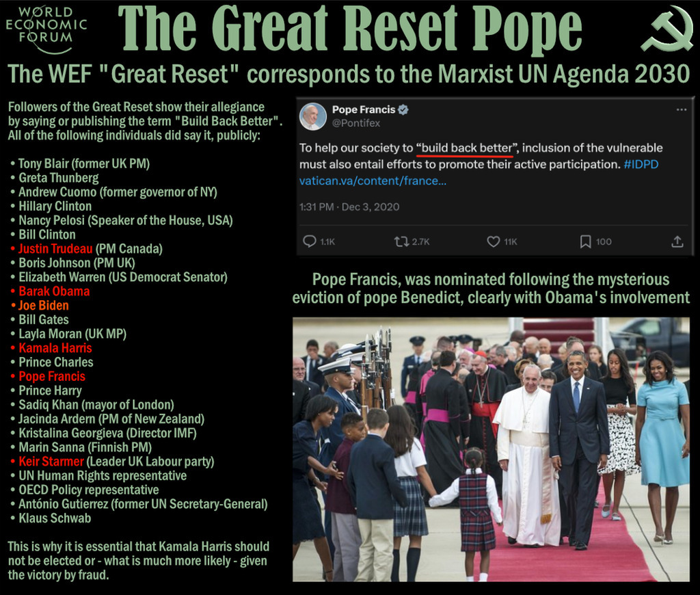The width and height of the screenshot is (700, 595).
Task: Click the hammer and sickle symbol
Action: 667,29
